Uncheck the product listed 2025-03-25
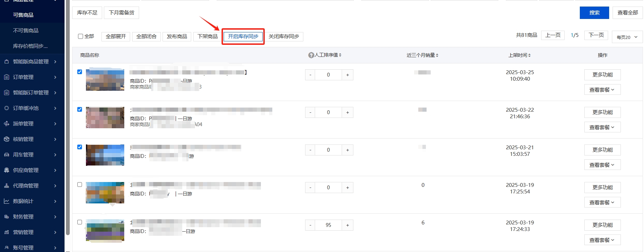The image size is (644, 252). [x=80, y=72]
